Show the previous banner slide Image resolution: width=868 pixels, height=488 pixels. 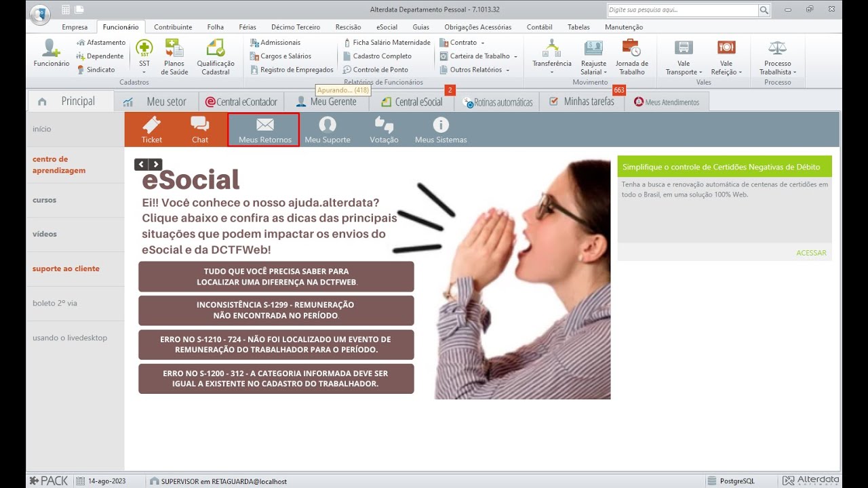(x=141, y=164)
